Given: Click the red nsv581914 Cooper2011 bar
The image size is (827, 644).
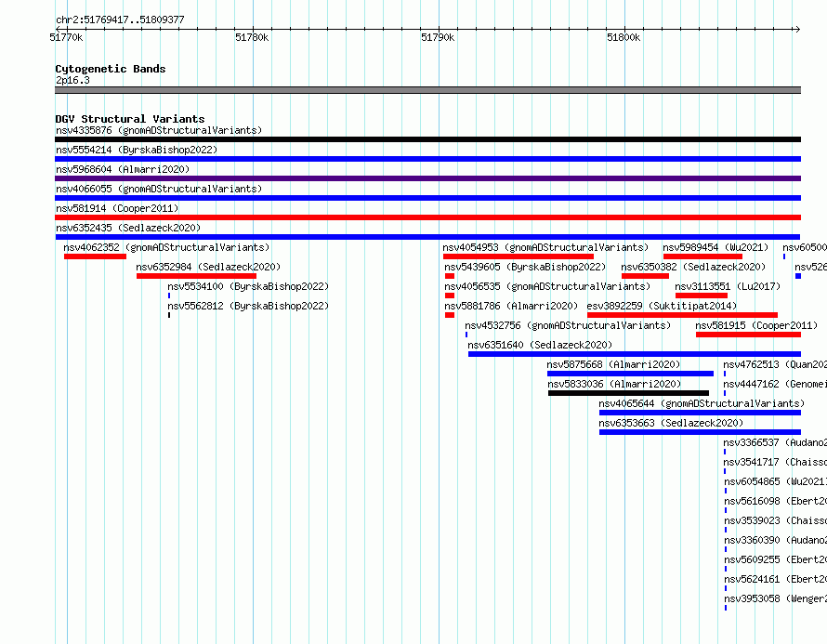Looking at the screenshot, I should (x=427, y=217).
